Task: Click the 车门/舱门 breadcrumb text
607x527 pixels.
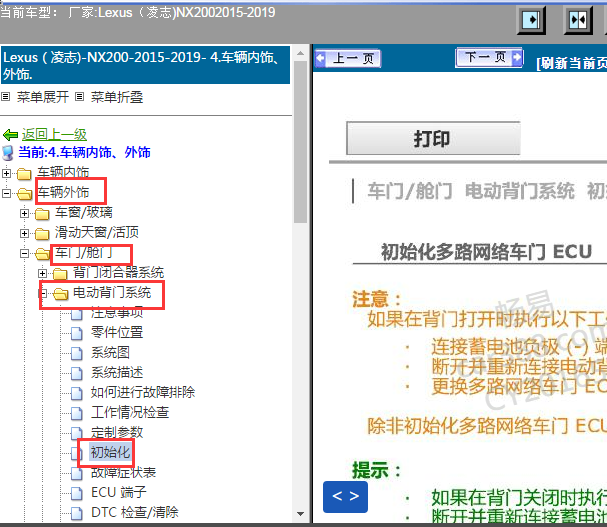Action: (410, 191)
